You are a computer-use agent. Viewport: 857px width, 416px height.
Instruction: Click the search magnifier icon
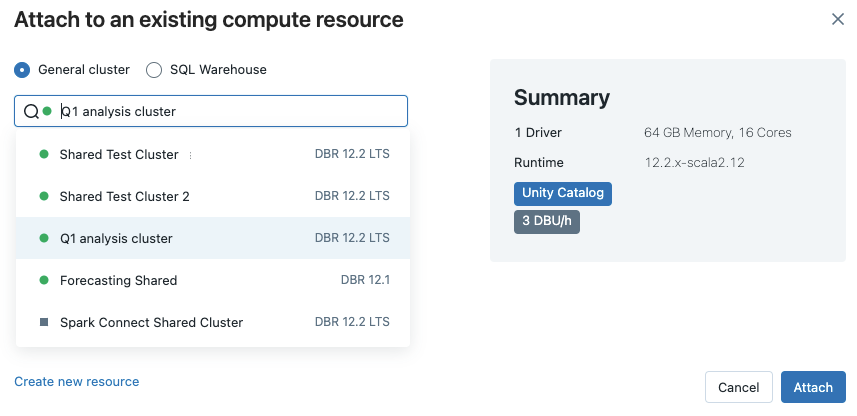click(31, 111)
